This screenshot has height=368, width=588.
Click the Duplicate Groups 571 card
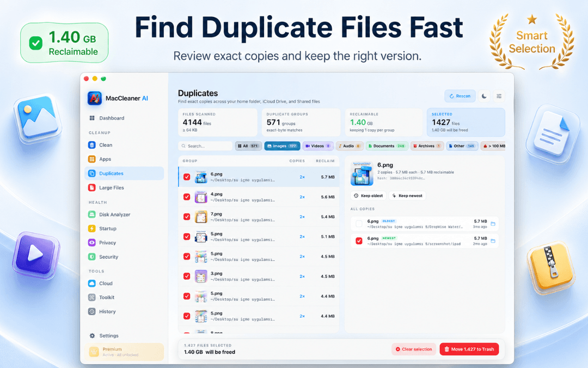[301, 122]
